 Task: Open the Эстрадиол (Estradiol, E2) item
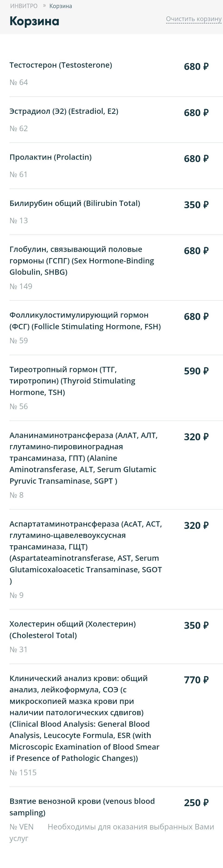click(x=64, y=111)
